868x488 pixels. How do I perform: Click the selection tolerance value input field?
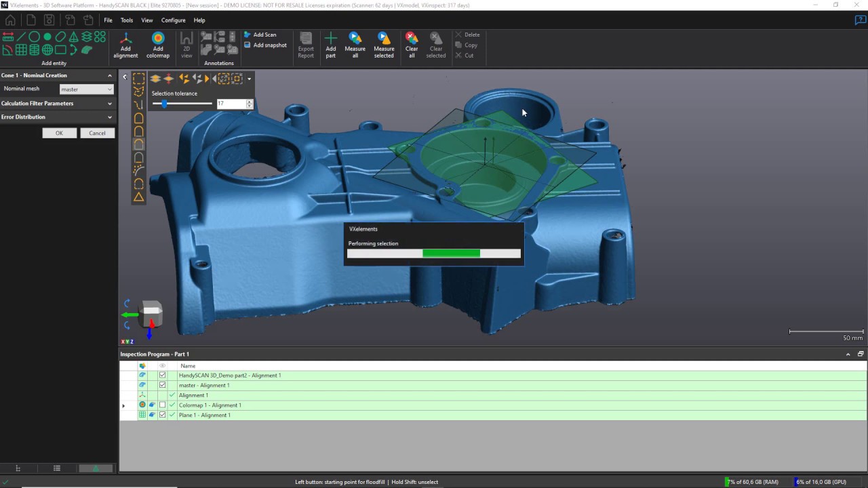click(231, 103)
